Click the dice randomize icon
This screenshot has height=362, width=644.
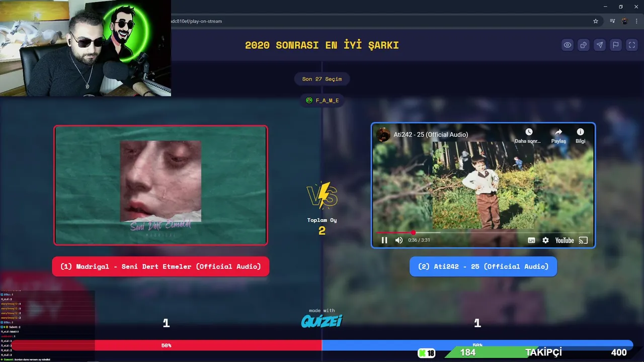pos(584,45)
